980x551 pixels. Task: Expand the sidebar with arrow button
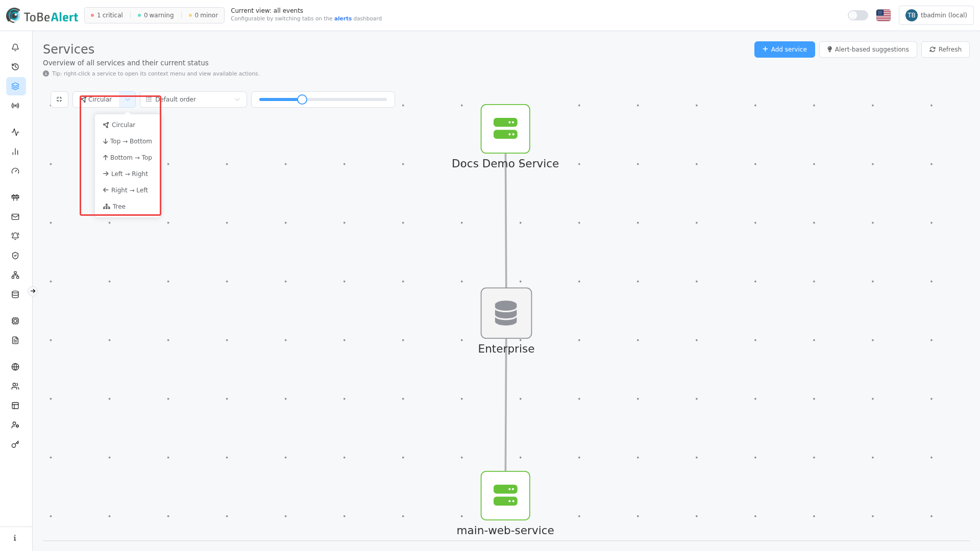33,291
